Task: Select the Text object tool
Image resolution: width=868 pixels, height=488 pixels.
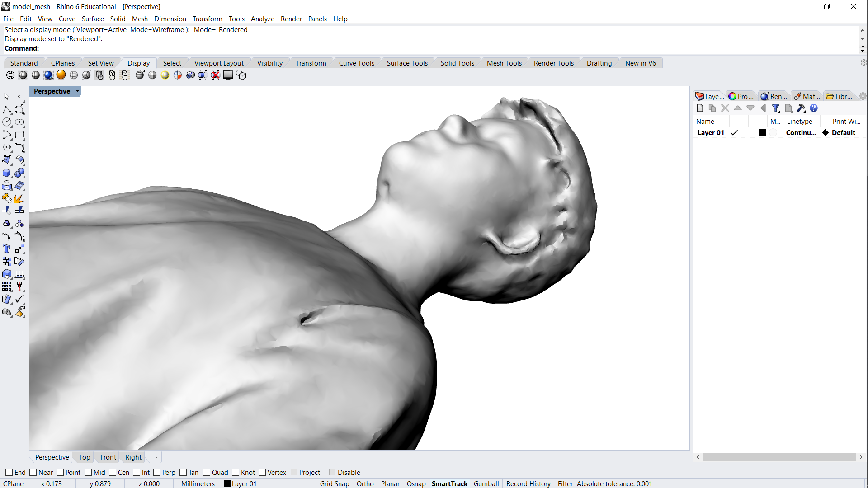Action: (x=7, y=249)
